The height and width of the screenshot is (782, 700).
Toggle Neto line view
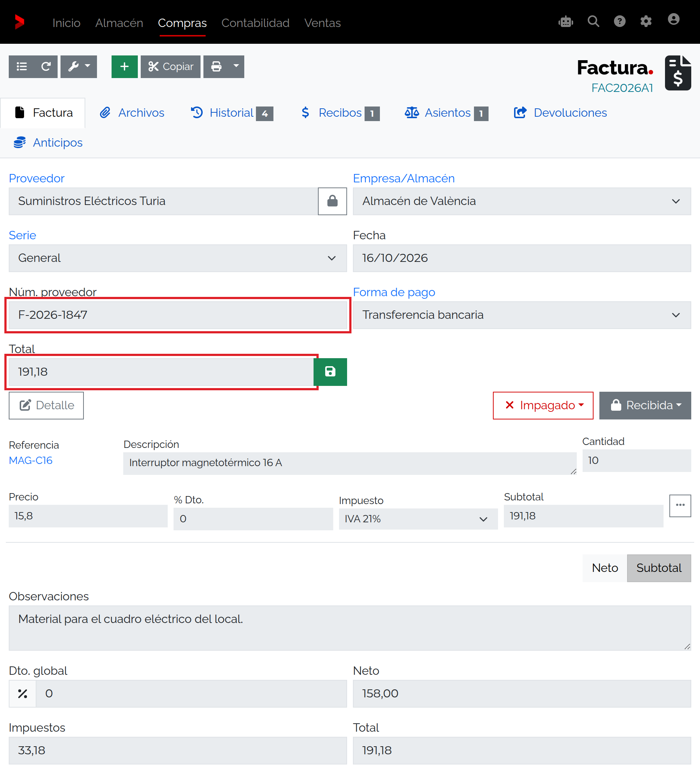604,568
